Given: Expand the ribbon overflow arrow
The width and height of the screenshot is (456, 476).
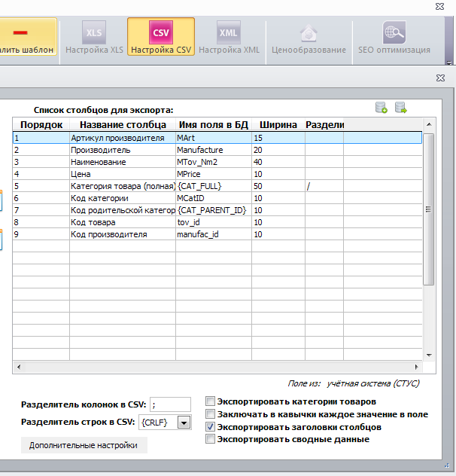Looking at the screenshot, I should click(x=449, y=63).
